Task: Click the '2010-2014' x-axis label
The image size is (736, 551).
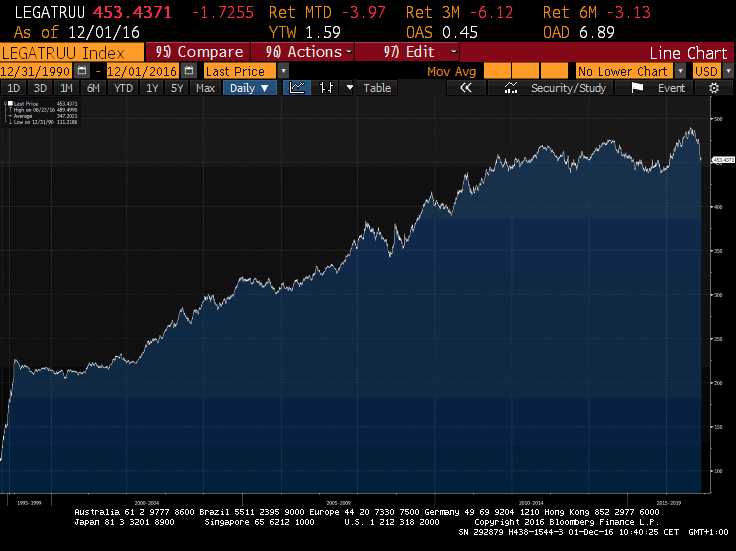Action: (531, 503)
